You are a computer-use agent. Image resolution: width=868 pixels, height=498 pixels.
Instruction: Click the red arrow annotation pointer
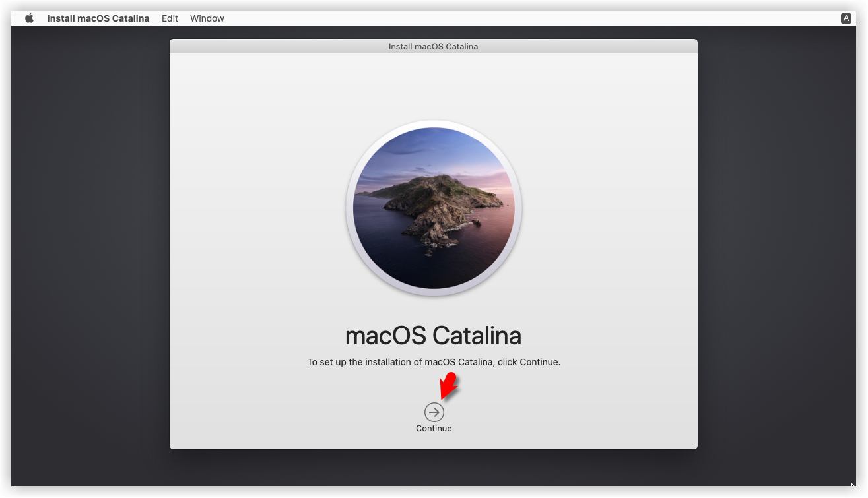pos(449,385)
